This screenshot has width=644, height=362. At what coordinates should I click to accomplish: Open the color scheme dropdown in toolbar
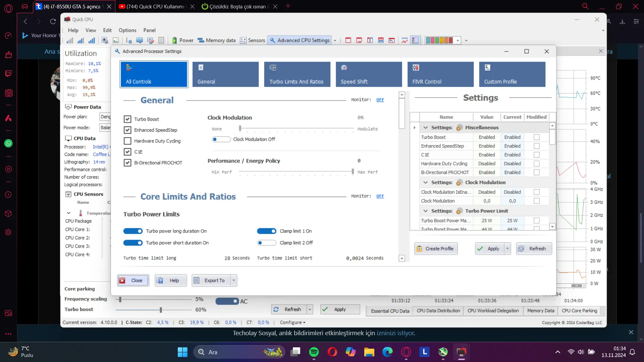458,40
